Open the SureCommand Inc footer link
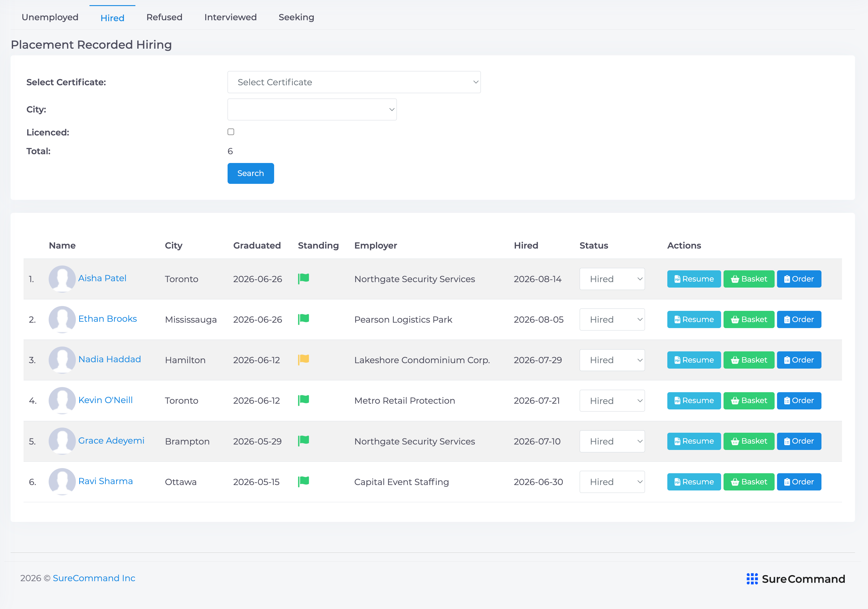This screenshot has height=609, width=868. pos(94,578)
